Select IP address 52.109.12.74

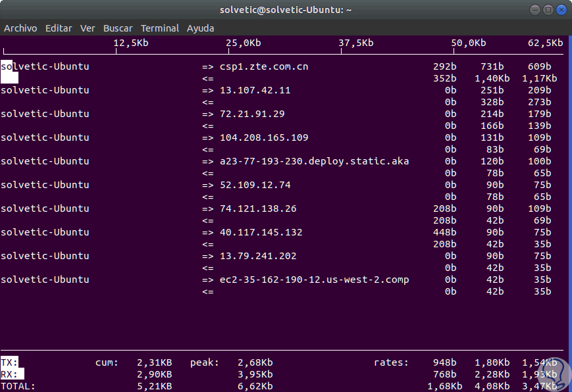tap(255, 185)
